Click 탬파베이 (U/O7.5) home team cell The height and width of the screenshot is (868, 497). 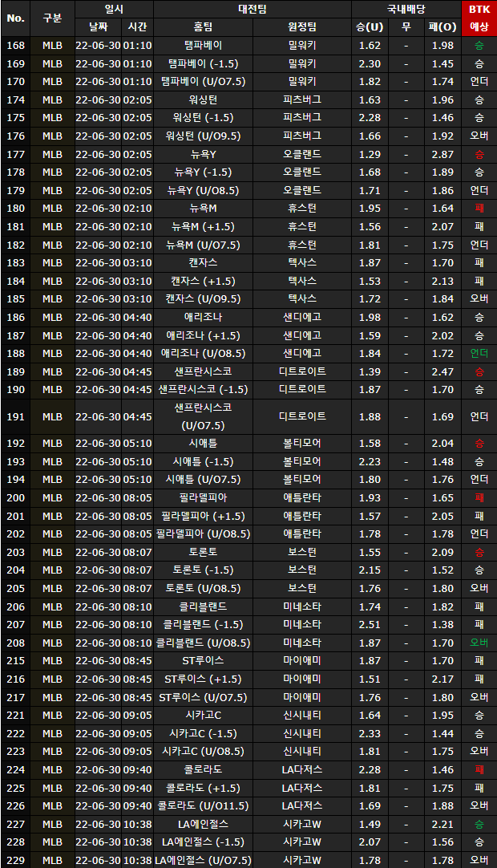(203, 81)
